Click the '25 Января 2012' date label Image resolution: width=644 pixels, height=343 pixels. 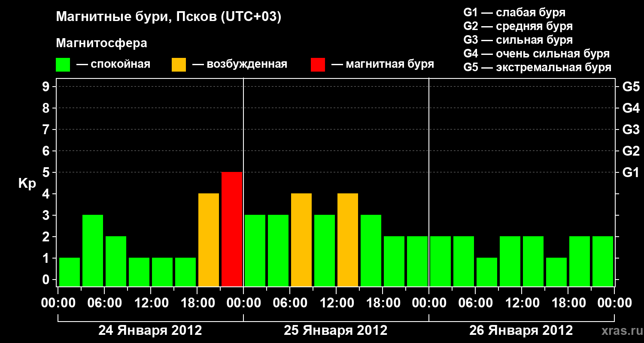336,331
